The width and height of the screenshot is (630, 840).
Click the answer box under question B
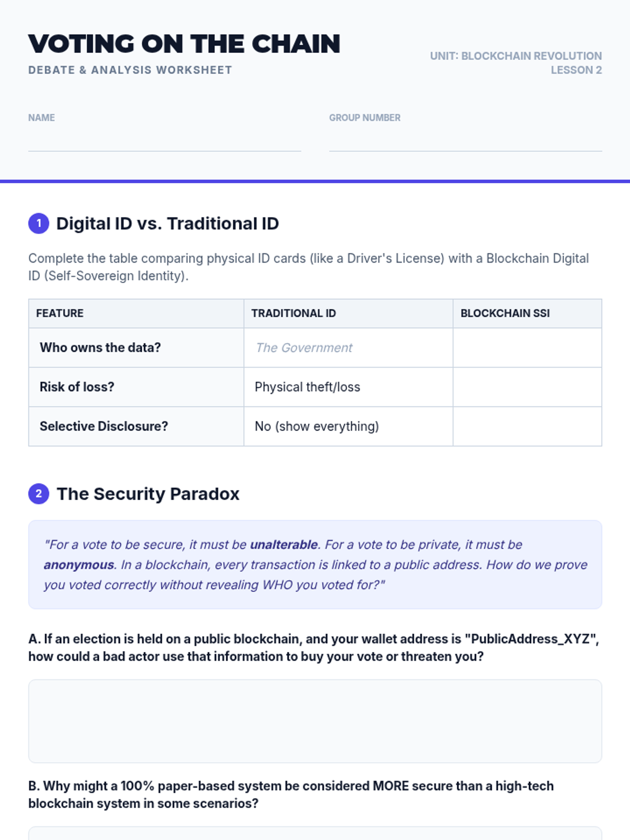pyautogui.click(x=315, y=834)
